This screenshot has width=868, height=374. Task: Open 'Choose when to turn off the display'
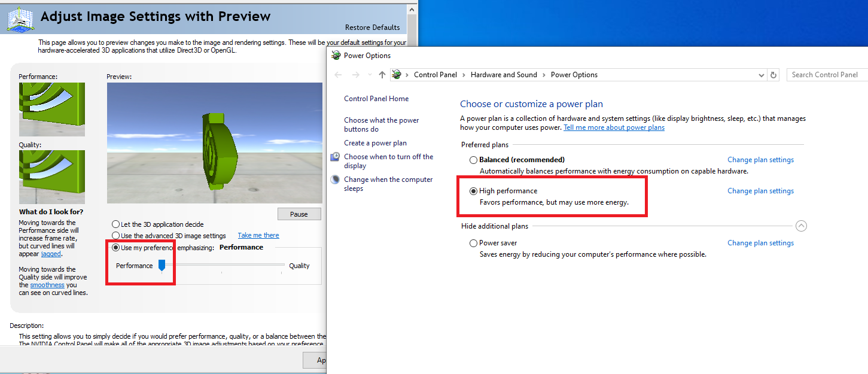pos(389,161)
